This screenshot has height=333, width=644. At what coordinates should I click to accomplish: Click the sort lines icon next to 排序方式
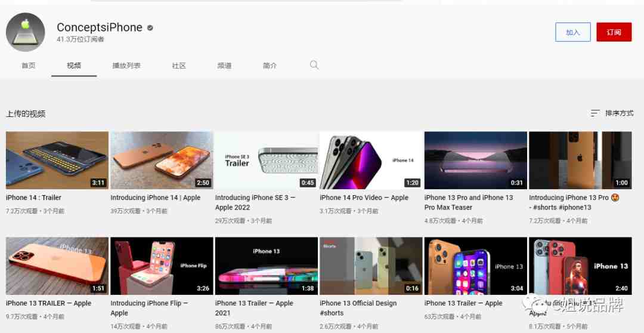click(595, 113)
